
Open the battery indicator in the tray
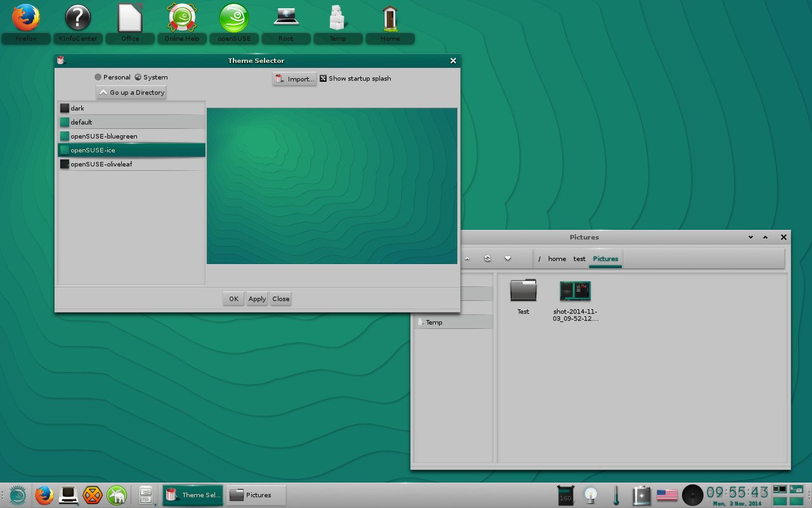pos(641,495)
